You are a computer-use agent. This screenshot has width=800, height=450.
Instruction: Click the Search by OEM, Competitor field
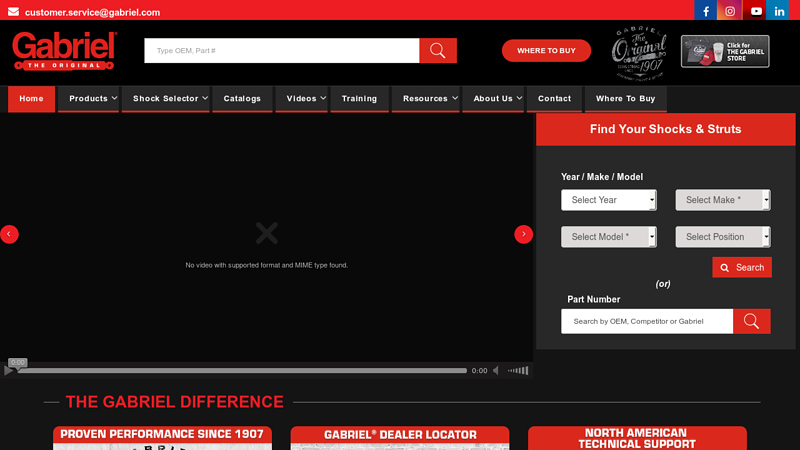coord(647,321)
